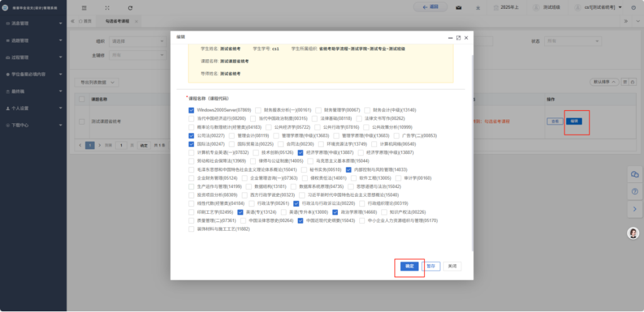
Task: Click the help question mark icon
Action: pyautogui.click(x=634, y=191)
